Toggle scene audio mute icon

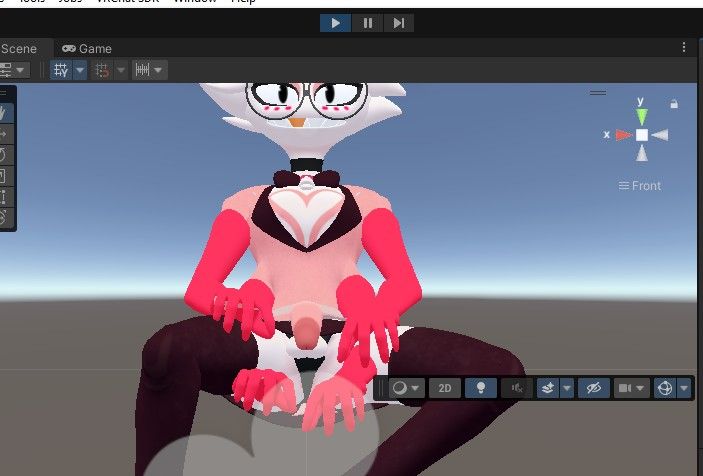(x=517, y=388)
